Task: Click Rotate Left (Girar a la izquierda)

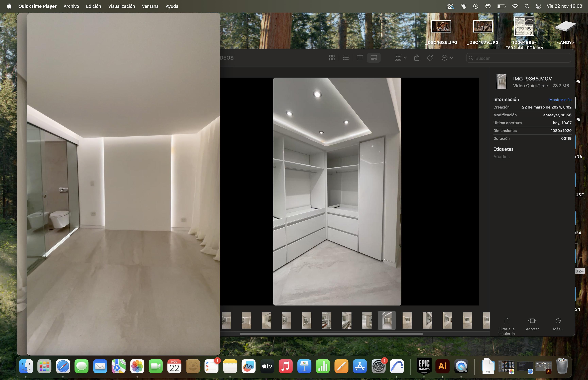Action: [507, 321]
